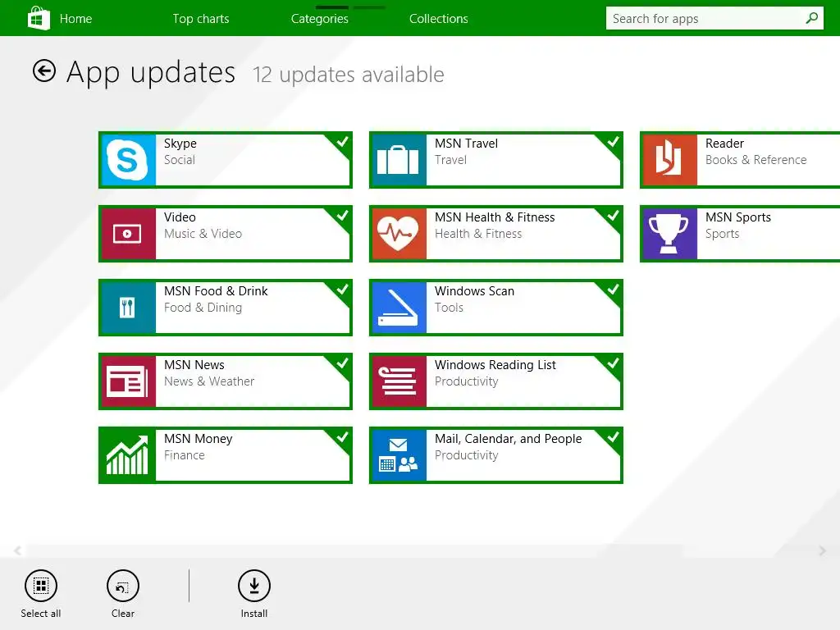
Task: Click the horizontal scrollbar right arrow
Action: [x=822, y=550]
